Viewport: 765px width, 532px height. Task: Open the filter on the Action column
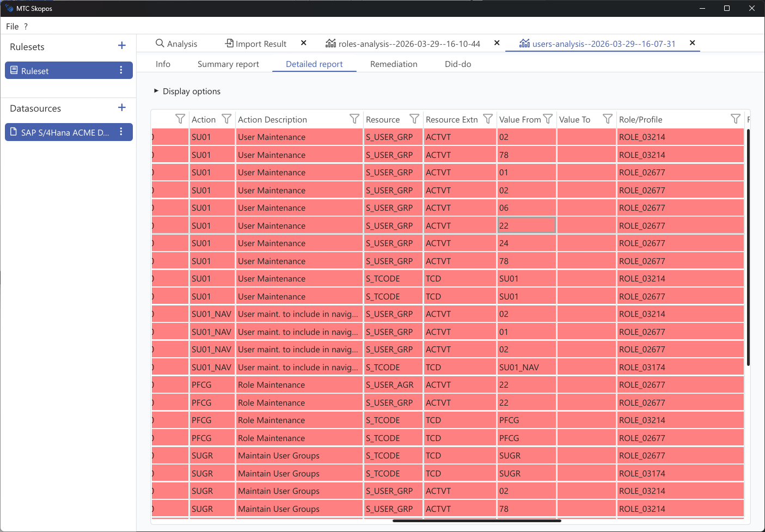(225, 118)
